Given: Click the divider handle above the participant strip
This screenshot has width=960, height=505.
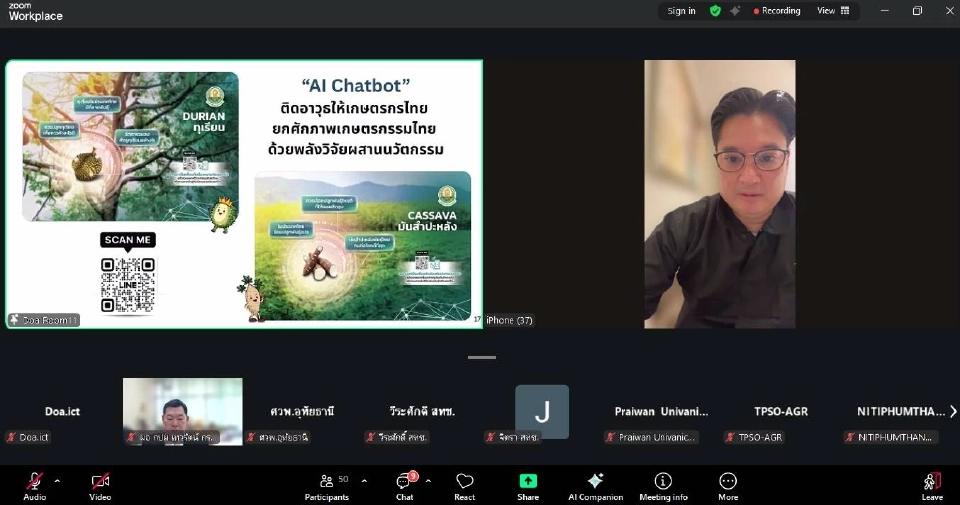Looking at the screenshot, I should click(481, 357).
